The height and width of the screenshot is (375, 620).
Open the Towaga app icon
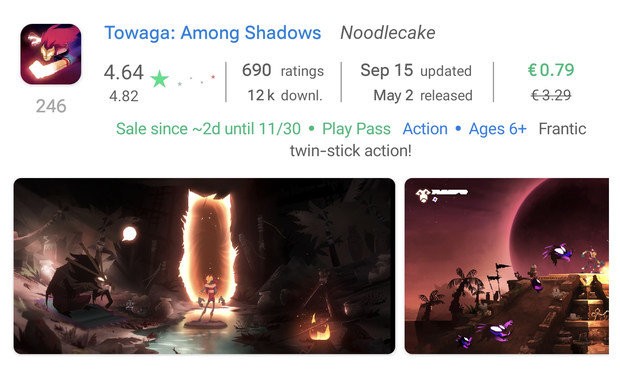tap(51, 54)
